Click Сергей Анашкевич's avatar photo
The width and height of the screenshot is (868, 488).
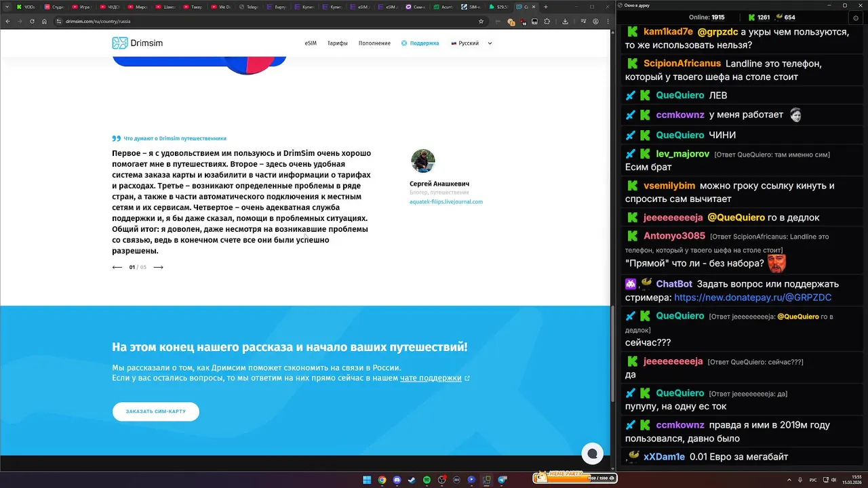coord(422,161)
